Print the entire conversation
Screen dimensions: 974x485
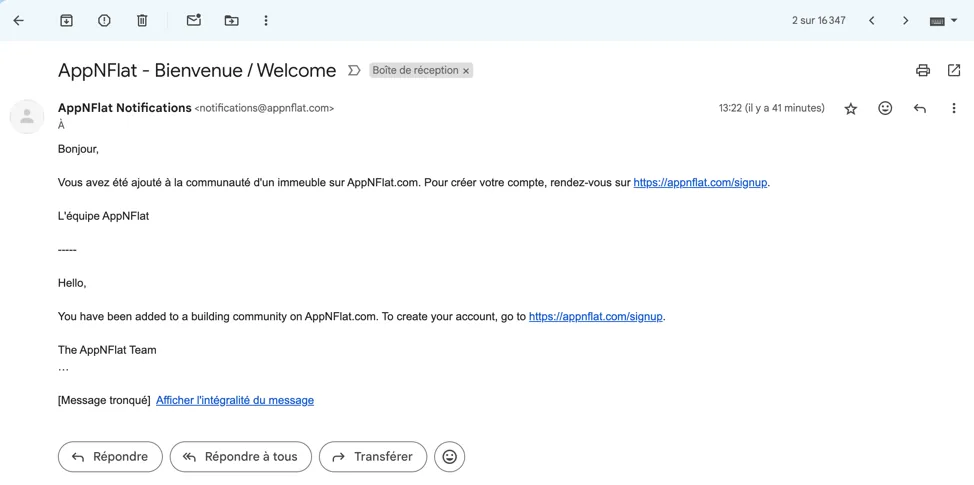(923, 70)
